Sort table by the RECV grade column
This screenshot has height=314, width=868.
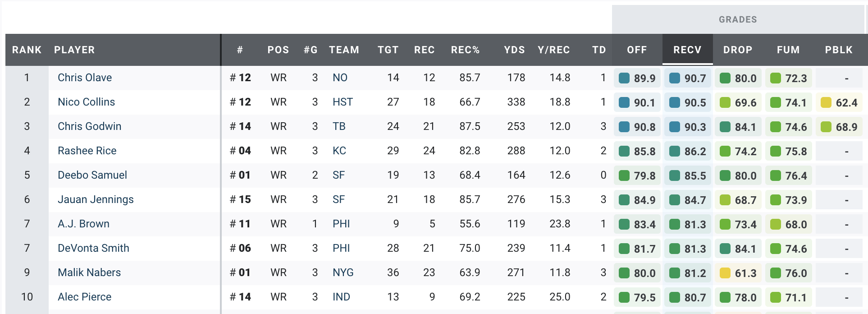coord(687,50)
